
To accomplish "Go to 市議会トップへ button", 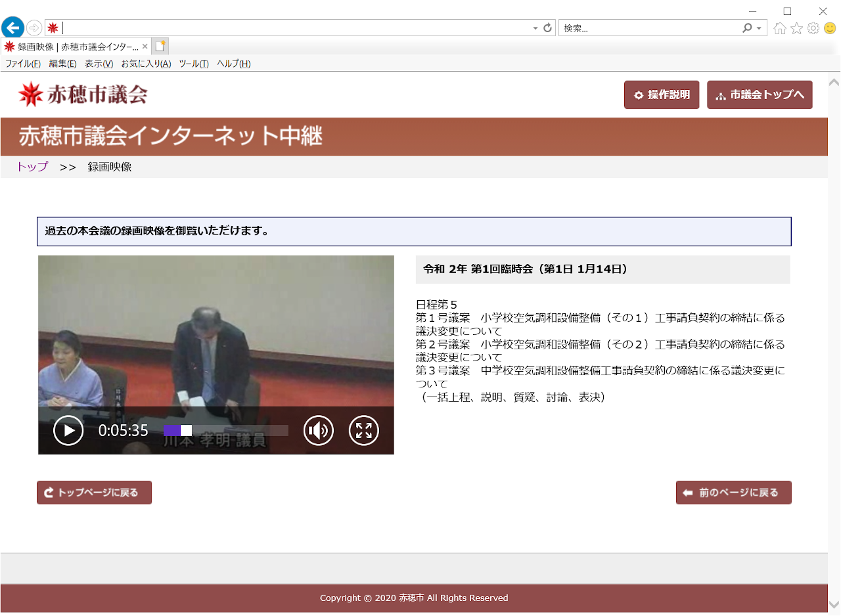I will tap(760, 95).
